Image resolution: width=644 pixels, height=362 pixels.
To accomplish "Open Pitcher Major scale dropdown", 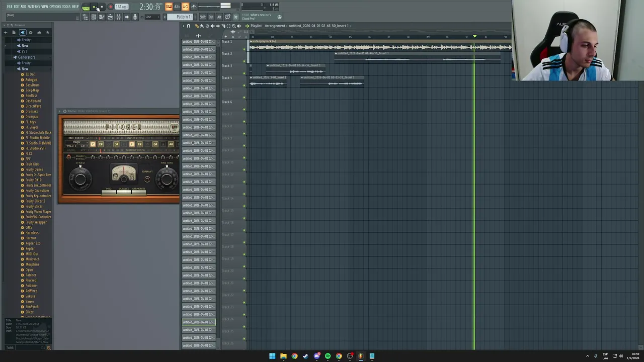I will click(x=77, y=142).
